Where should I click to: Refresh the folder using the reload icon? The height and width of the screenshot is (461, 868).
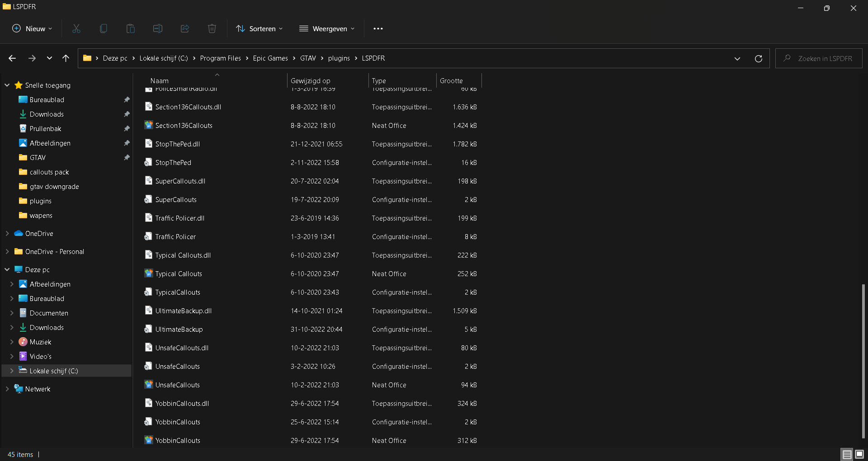pos(759,58)
